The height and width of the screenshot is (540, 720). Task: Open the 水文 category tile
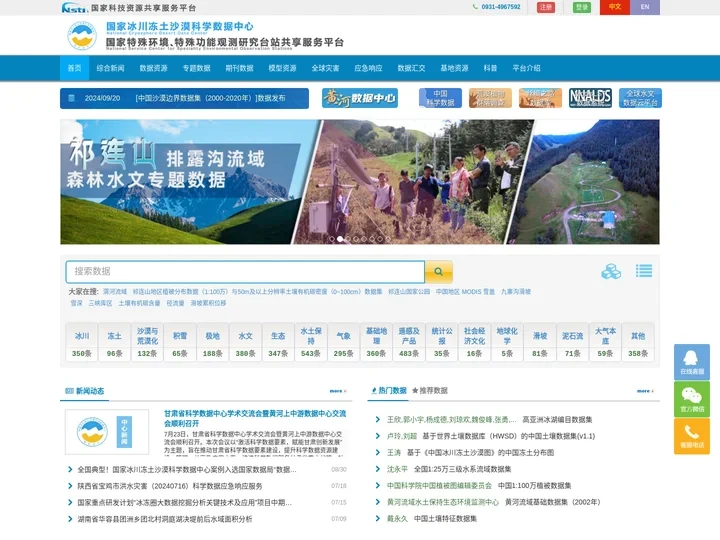[x=245, y=342]
